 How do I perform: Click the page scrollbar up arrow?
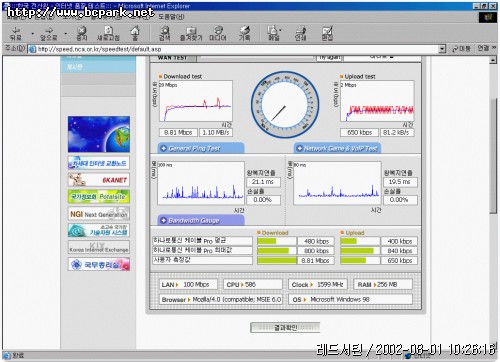coord(493,60)
